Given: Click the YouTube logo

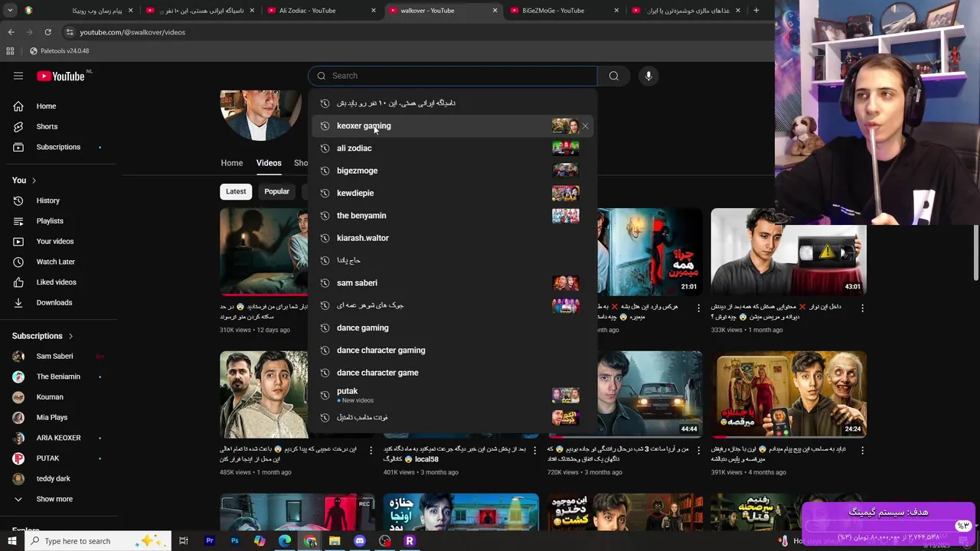Looking at the screenshot, I should pos(60,76).
